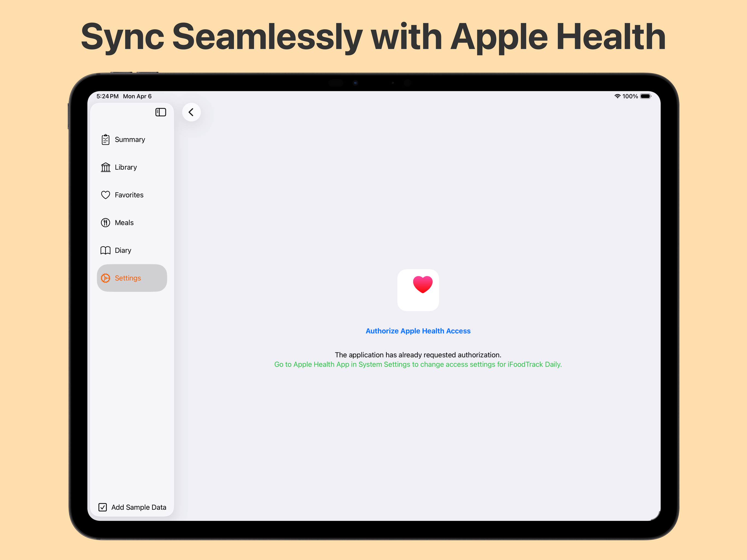Click the 5:24 PM time display
The image size is (747, 560).
pyautogui.click(x=107, y=96)
